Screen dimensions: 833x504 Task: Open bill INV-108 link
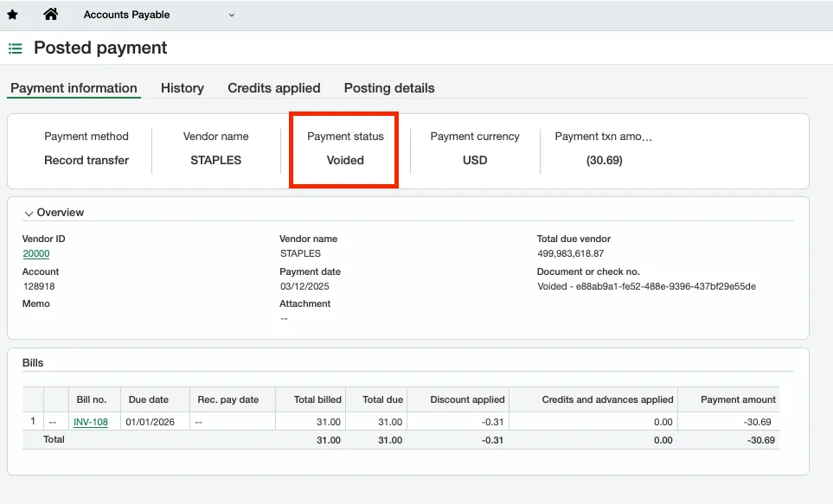91,422
